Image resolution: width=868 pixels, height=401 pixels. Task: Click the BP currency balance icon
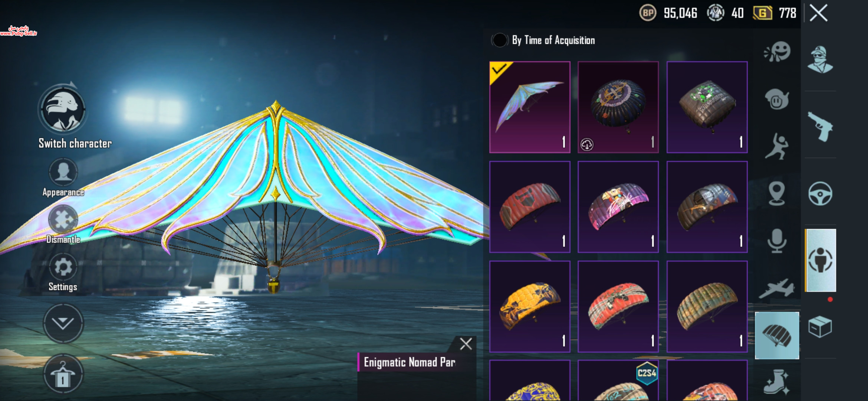(x=648, y=13)
